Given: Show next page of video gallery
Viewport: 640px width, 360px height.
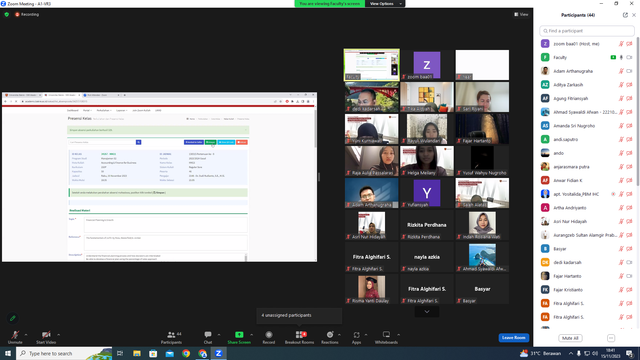Looking at the screenshot, I should click(427, 312).
